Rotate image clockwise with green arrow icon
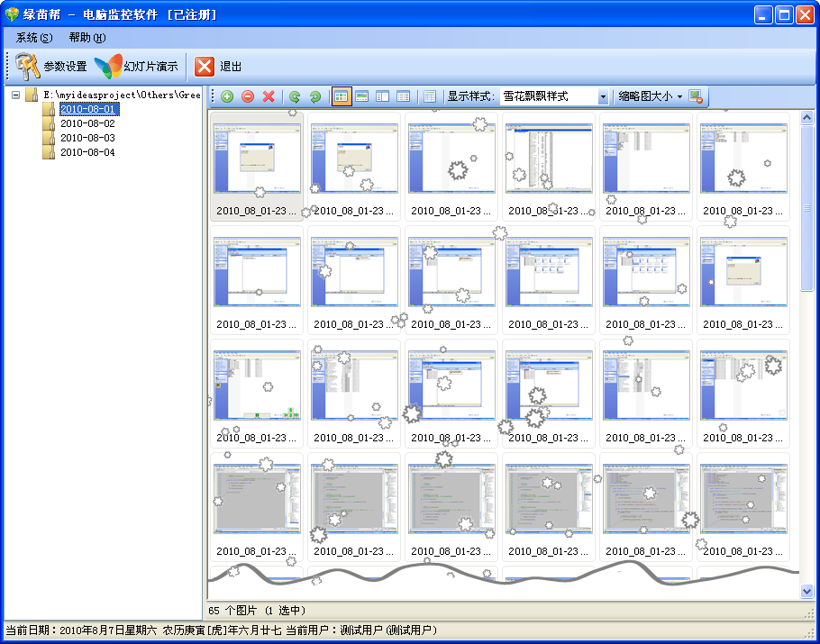The width and height of the screenshot is (820, 644). point(314,96)
